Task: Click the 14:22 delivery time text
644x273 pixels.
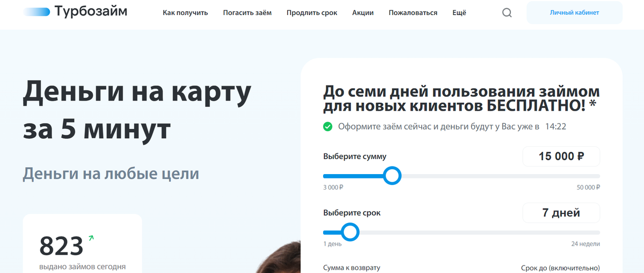Action: tap(555, 127)
